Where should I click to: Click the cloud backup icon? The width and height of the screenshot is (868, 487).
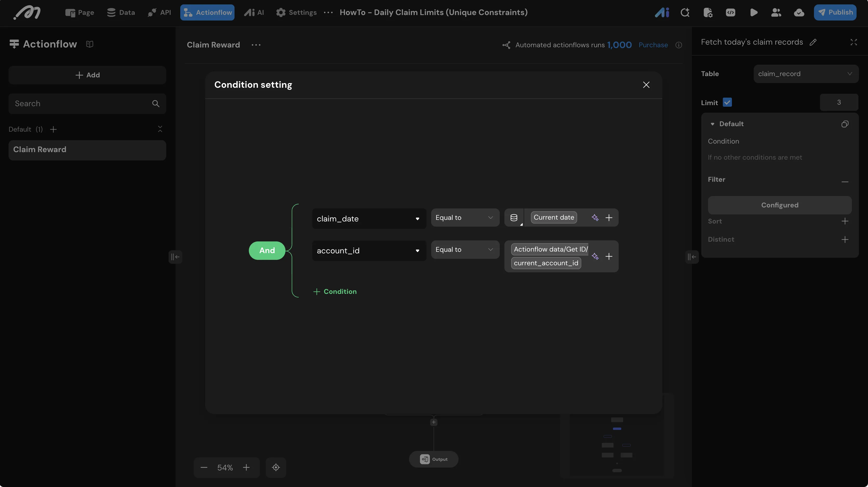799,12
